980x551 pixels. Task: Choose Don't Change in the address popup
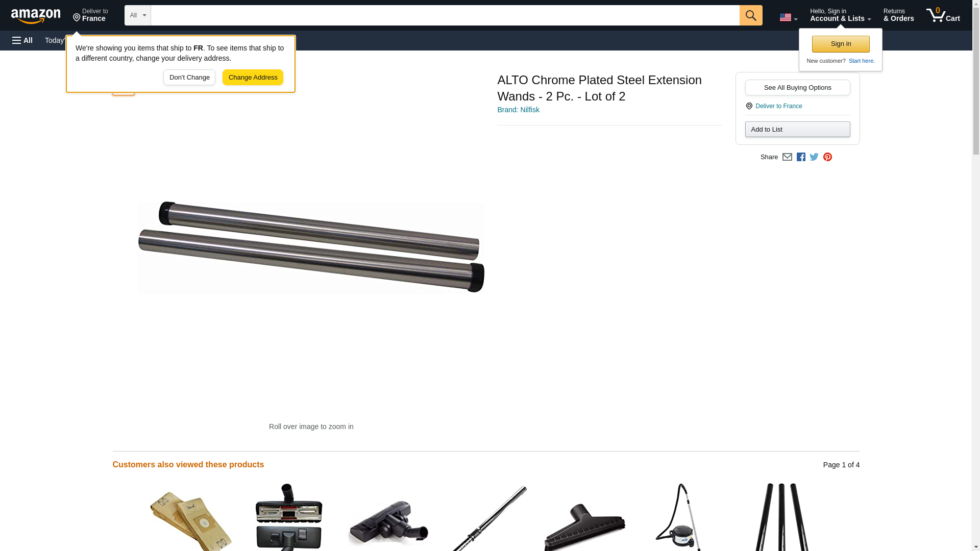pos(189,78)
